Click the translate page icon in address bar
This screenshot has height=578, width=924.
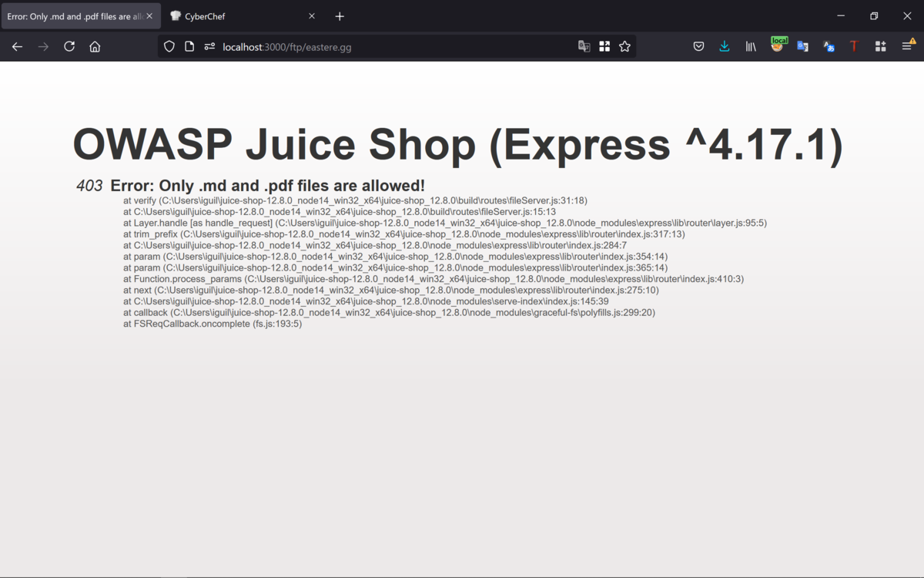point(584,46)
